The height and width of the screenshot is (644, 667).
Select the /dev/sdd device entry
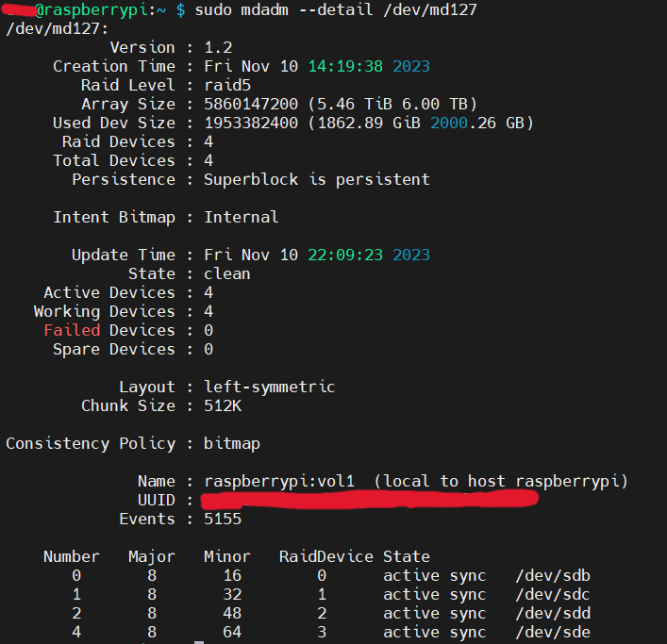coord(553,613)
